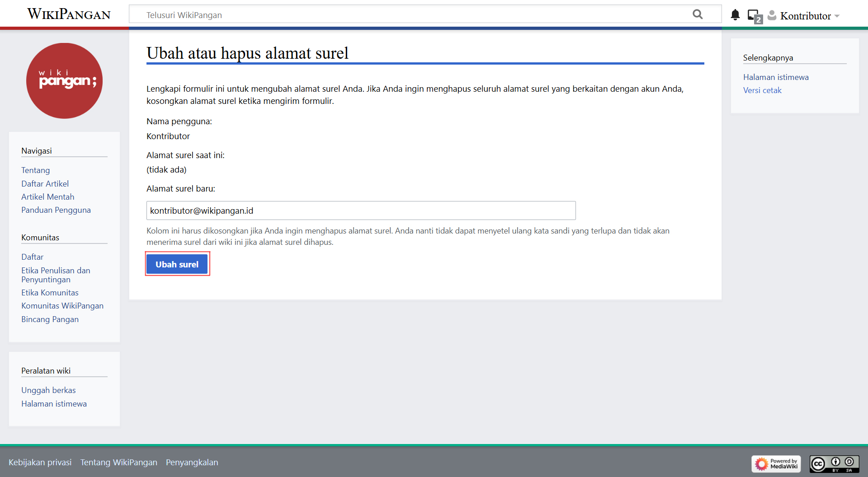868x477 pixels.
Task: Click the Powered by MediaWiki badge
Action: point(776,463)
